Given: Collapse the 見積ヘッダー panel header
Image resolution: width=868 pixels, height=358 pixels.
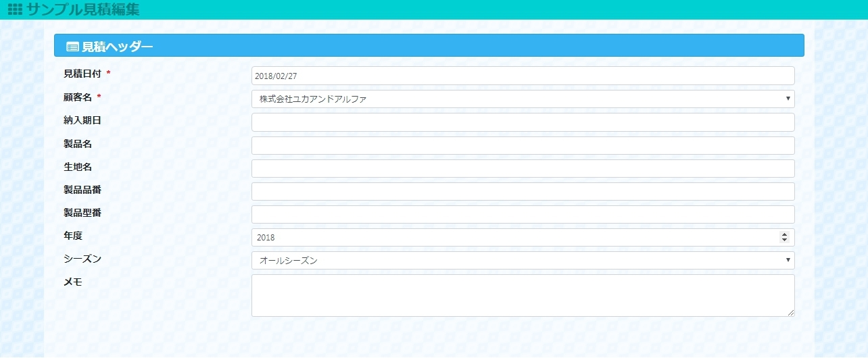Looking at the screenshot, I should (429, 46).
